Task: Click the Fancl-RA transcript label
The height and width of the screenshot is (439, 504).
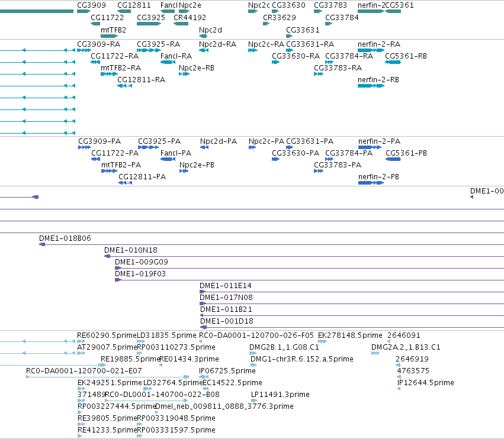Action: click(x=176, y=56)
